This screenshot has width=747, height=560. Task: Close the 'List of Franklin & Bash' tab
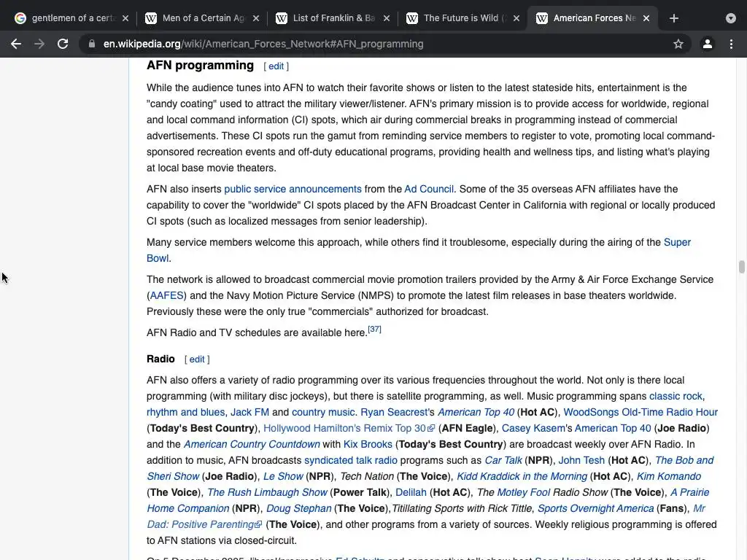pyautogui.click(x=387, y=18)
